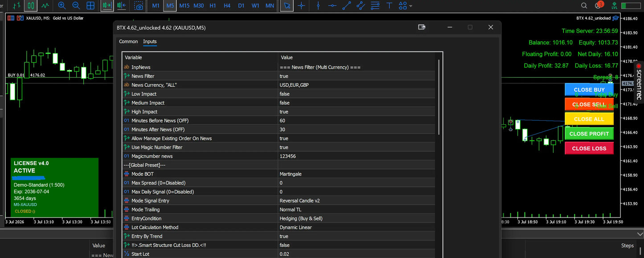Toggle Medium Impact value false
The image size is (644, 258).
pos(356,103)
